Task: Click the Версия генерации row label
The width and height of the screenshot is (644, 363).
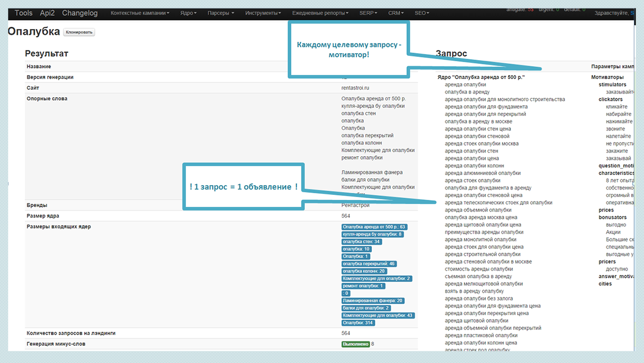Action: tap(50, 77)
